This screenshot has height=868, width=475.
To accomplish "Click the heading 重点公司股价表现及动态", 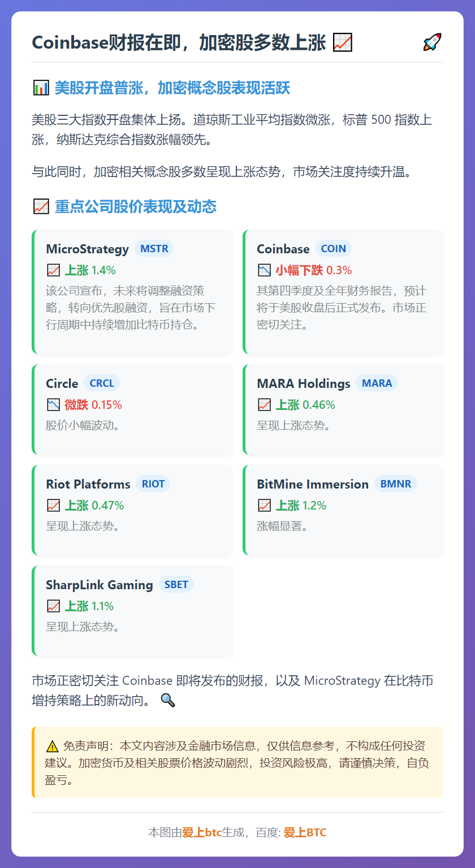I will pyautogui.click(x=136, y=207).
